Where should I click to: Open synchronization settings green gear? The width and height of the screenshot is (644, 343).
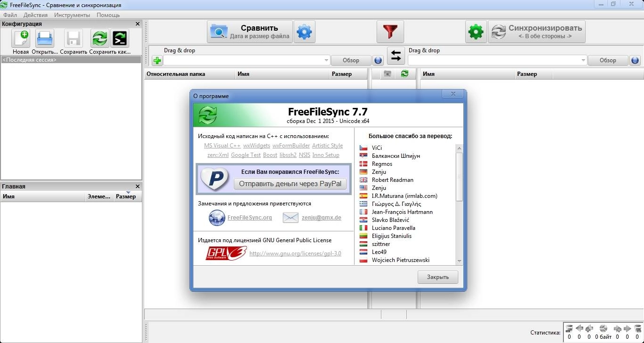coord(476,32)
